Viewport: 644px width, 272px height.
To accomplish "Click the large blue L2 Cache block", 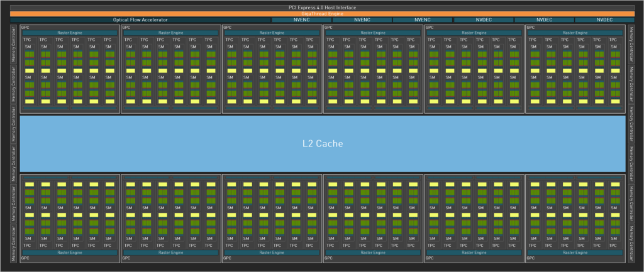I will pos(323,144).
